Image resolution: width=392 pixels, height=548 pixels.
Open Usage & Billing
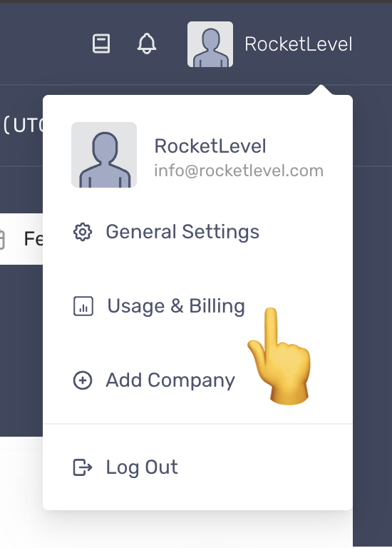pos(176,306)
